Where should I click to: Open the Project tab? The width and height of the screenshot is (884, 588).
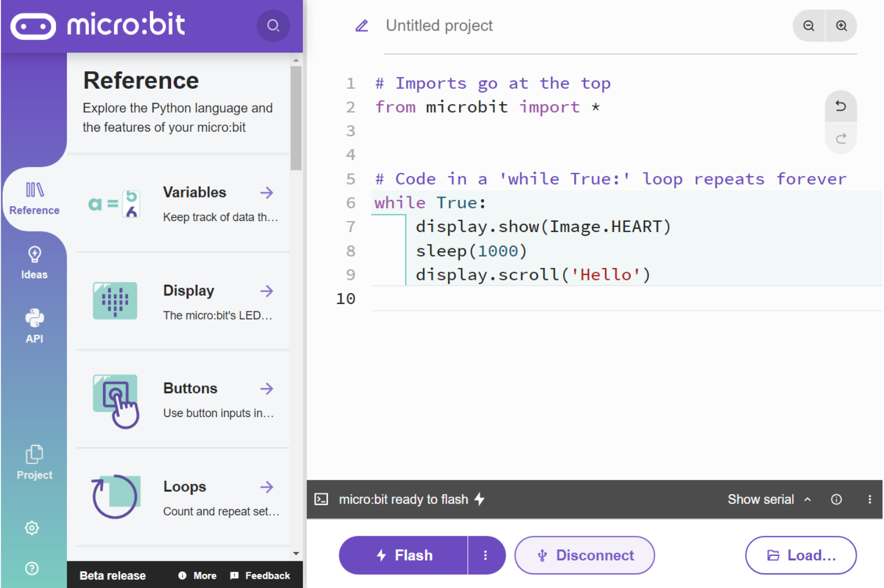(34, 463)
